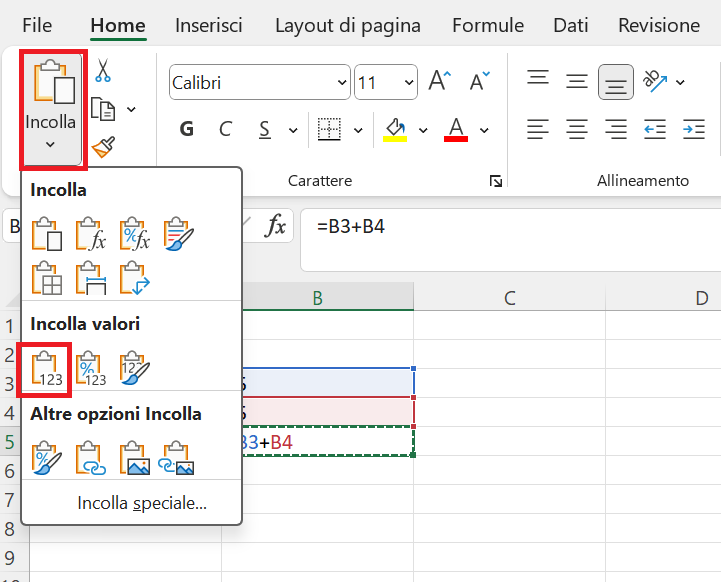
Task: Expand font color dropdown arrow
Action: pyautogui.click(x=484, y=131)
